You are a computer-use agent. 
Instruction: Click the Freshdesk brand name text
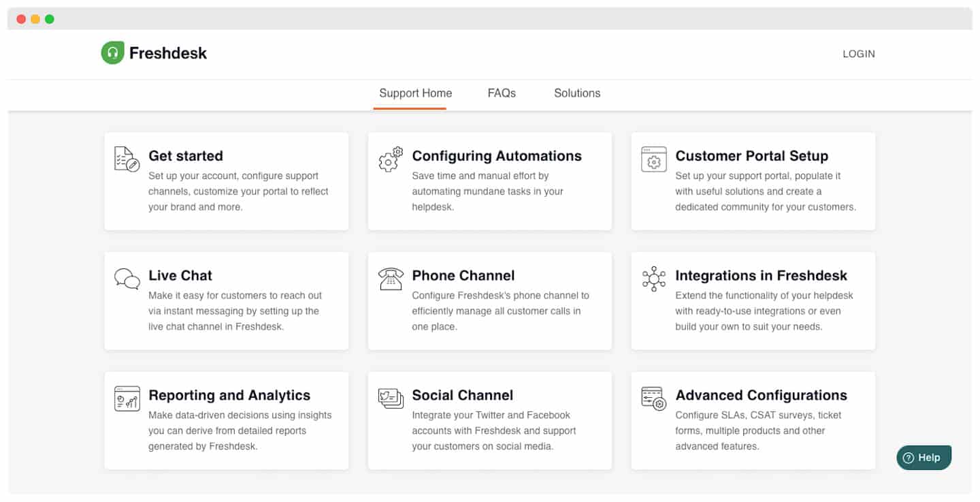pos(168,53)
